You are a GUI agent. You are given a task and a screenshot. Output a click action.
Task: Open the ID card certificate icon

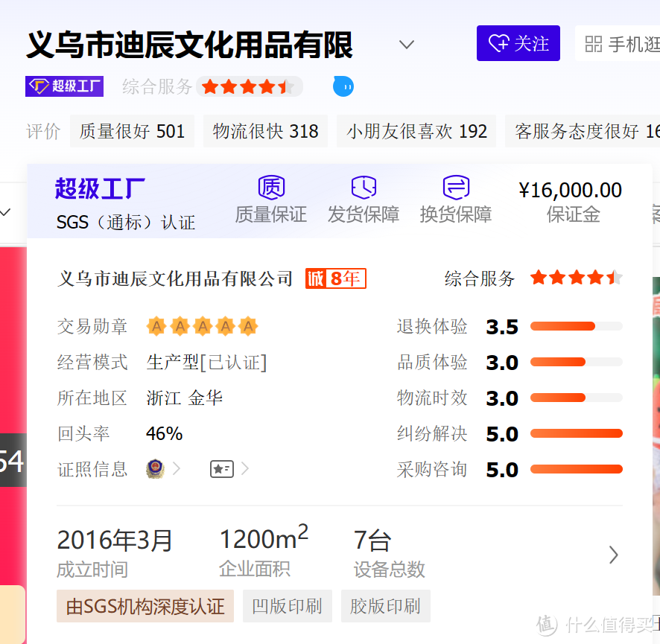(221, 469)
